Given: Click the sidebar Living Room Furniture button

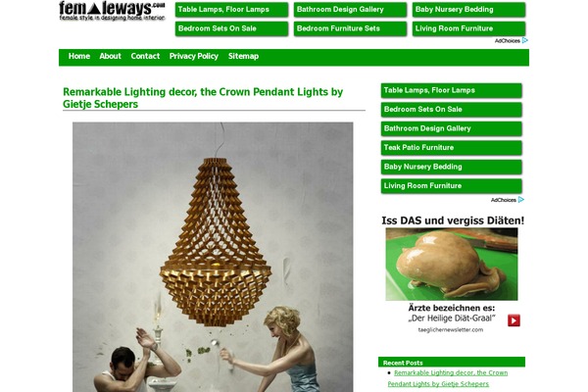Looking at the screenshot, I should click(451, 186).
